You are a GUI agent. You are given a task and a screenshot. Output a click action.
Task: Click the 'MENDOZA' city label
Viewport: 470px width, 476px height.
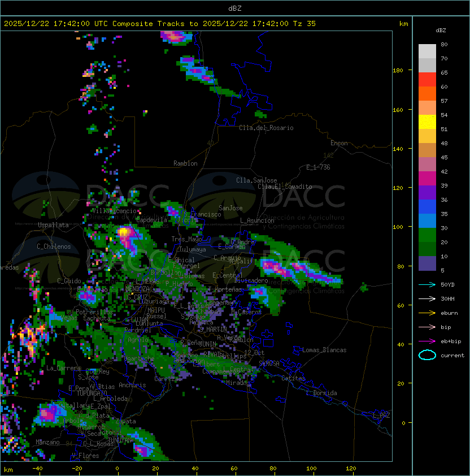137,288
